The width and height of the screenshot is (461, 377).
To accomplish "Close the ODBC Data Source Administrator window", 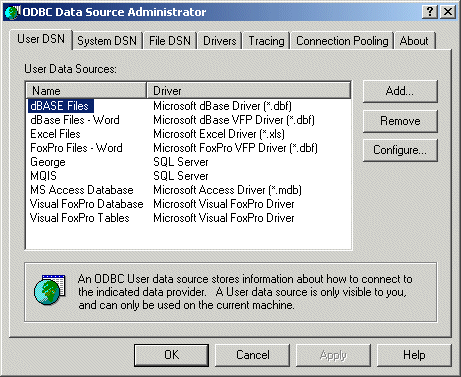I will (x=448, y=12).
